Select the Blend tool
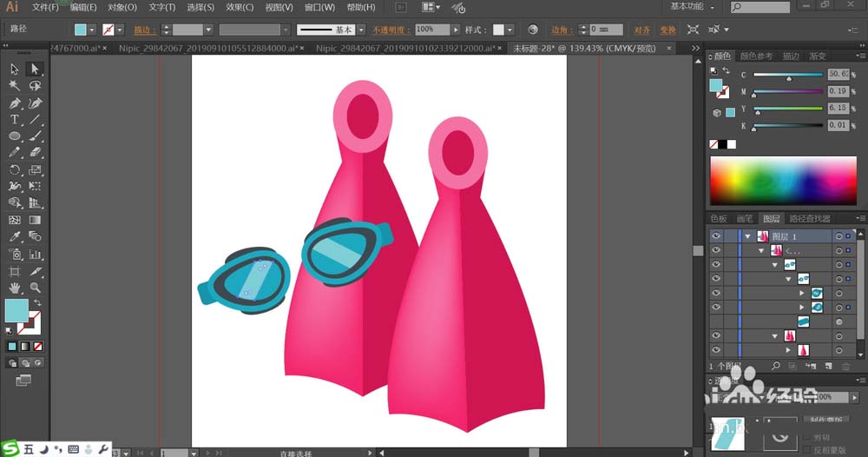 35,237
